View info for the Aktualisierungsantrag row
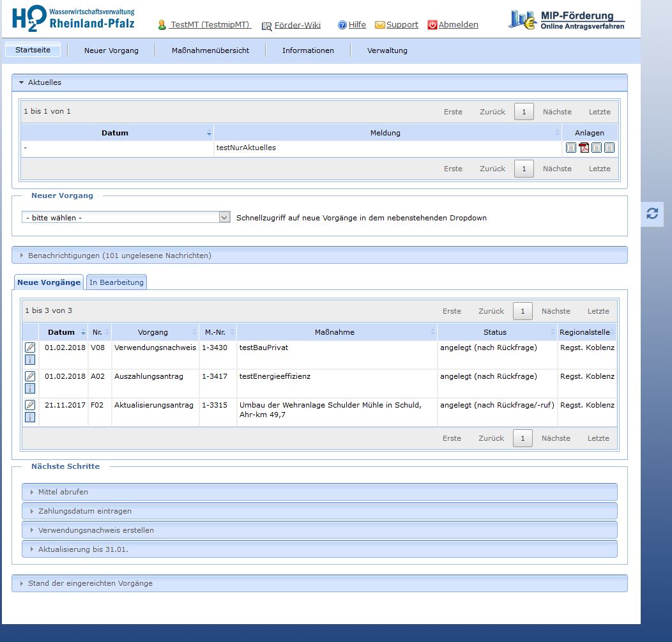The width and height of the screenshot is (672, 642). point(30,417)
